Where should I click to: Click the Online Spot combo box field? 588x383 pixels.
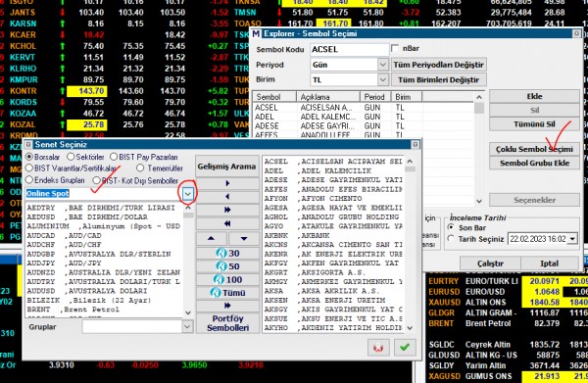point(104,193)
